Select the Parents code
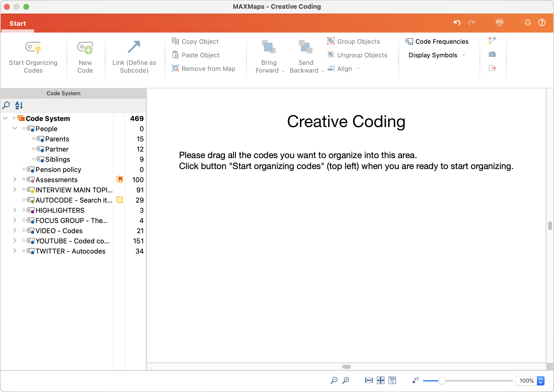The image size is (554, 392). point(57,139)
